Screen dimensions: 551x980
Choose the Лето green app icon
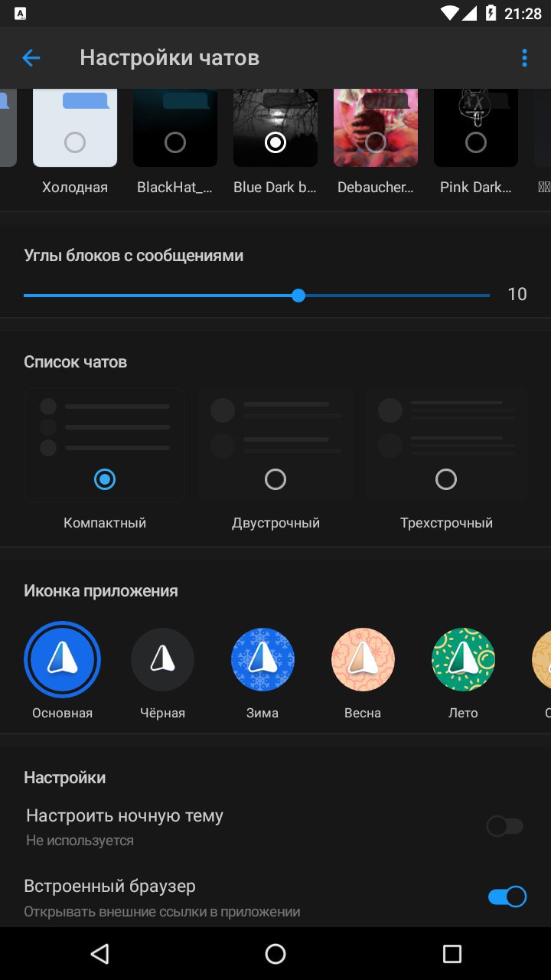coord(463,659)
